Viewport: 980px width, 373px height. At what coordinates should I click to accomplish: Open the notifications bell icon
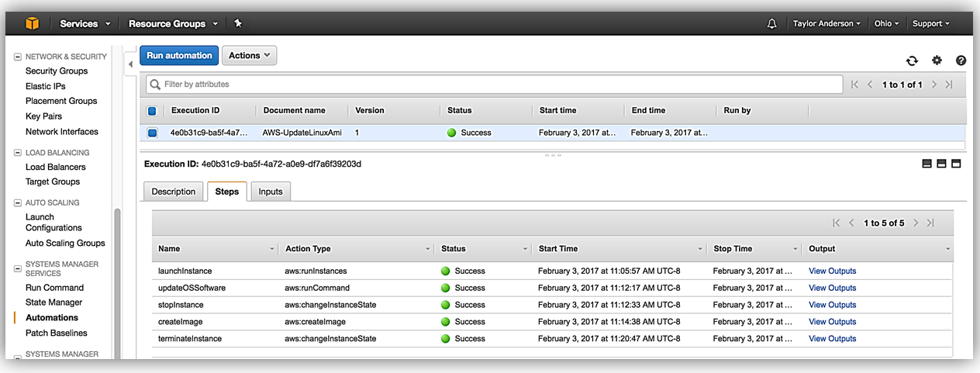coord(771,24)
